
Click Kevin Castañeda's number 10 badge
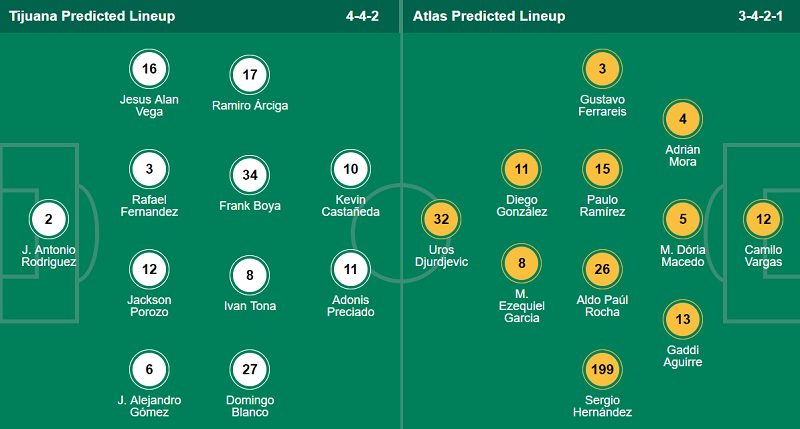click(350, 169)
